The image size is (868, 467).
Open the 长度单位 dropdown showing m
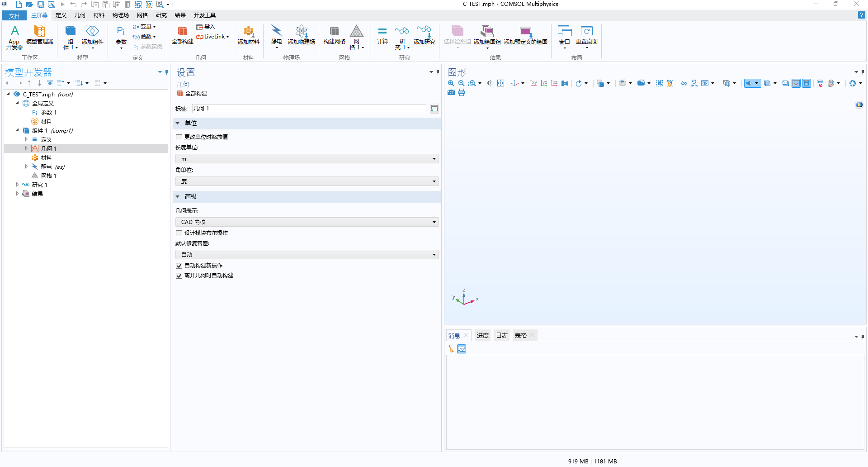click(x=307, y=159)
